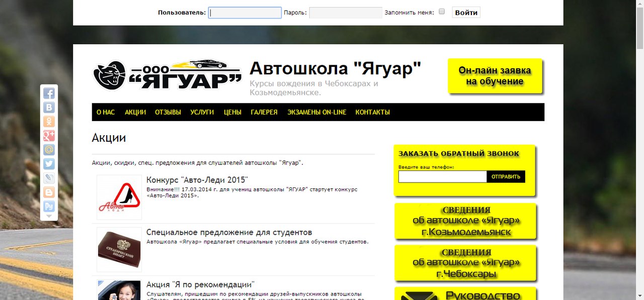Open 'Сведения' banner for г.Козьмодемьянск
This screenshot has height=300, width=644.
pyautogui.click(x=465, y=221)
